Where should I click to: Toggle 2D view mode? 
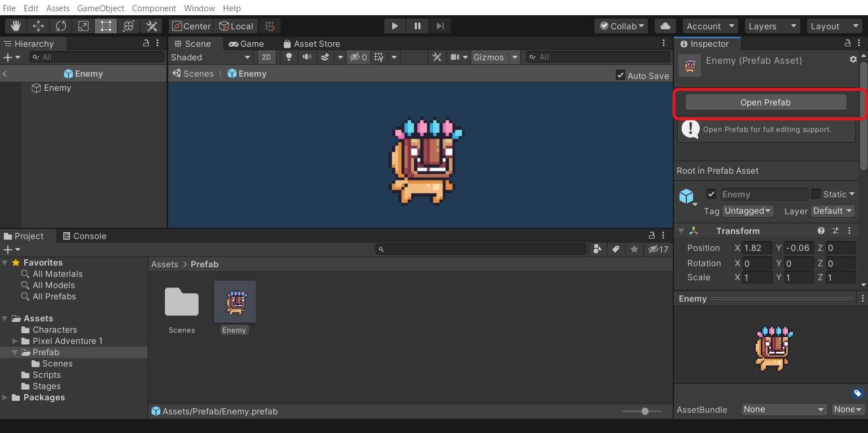(266, 57)
